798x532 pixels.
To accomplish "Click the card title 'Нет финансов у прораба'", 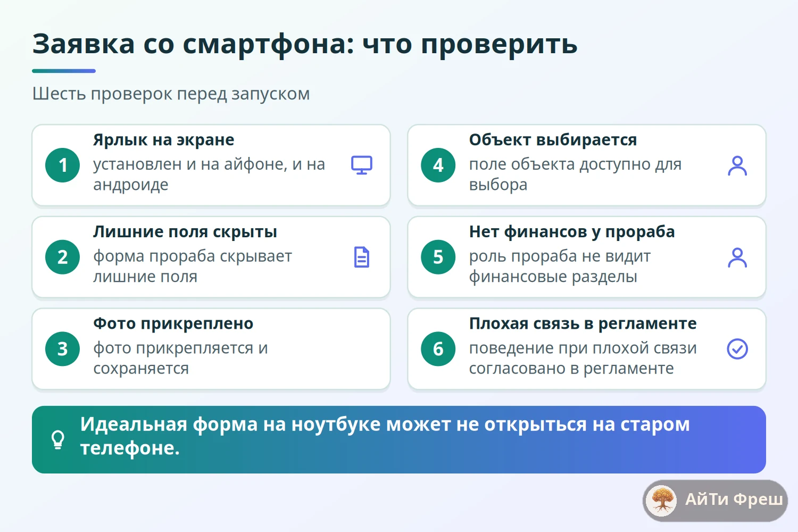I will 572,232.
